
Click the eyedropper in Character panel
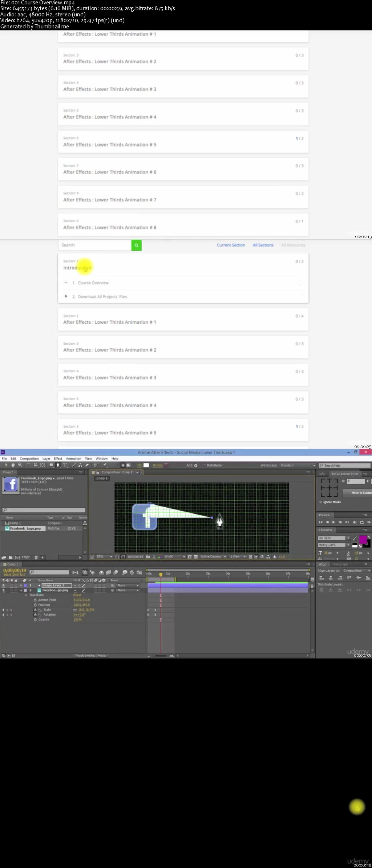coord(355,538)
